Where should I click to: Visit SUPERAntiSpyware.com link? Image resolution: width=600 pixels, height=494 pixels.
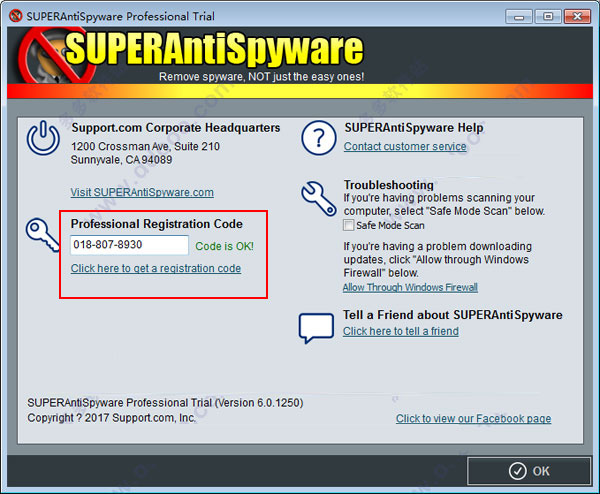point(142,192)
